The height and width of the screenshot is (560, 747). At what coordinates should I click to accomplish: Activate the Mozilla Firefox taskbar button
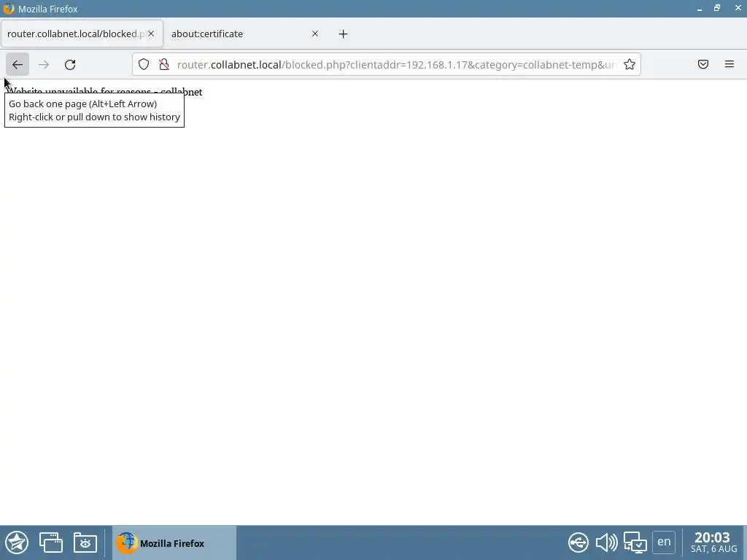click(x=174, y=542)
